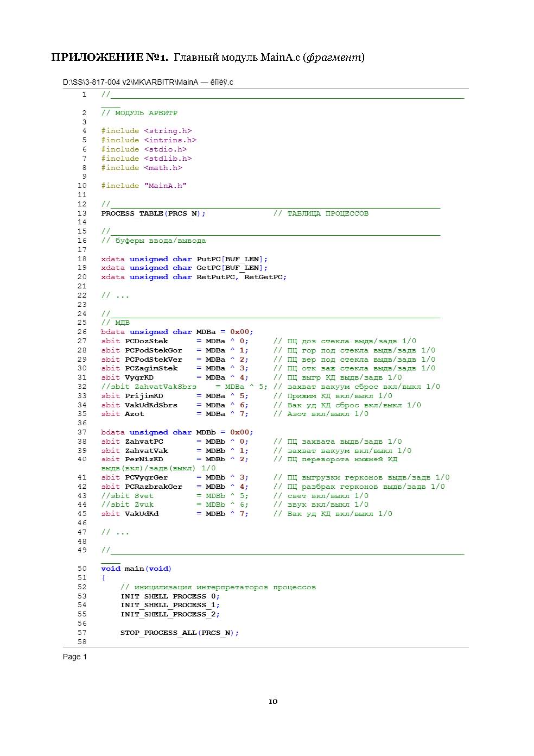Click comment '// Азот вкл/выкл 1/0'
Viewport: 534px width, 756px height.
tap(321, 414)
